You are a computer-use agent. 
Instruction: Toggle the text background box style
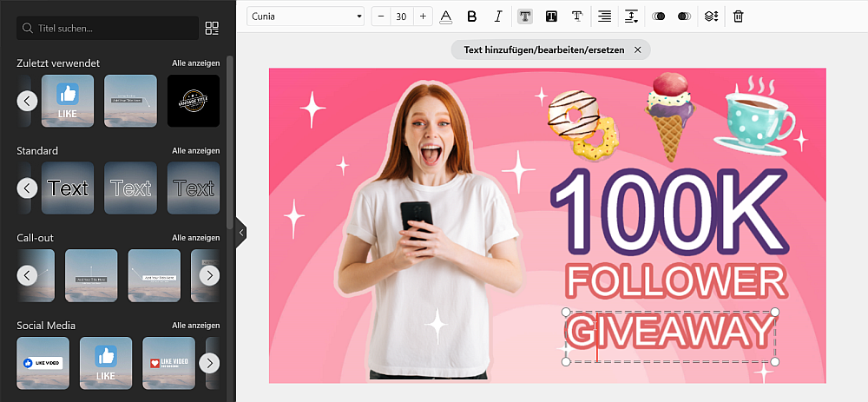[x=551, y=16]
